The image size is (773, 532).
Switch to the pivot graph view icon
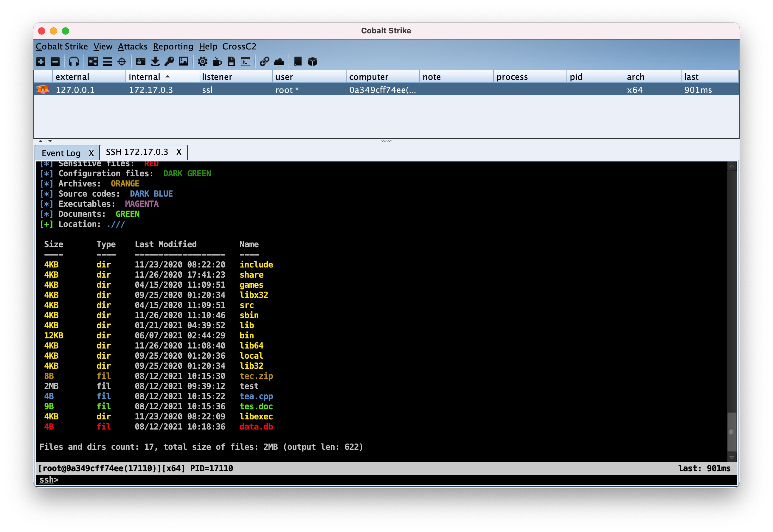click(93, 62)
